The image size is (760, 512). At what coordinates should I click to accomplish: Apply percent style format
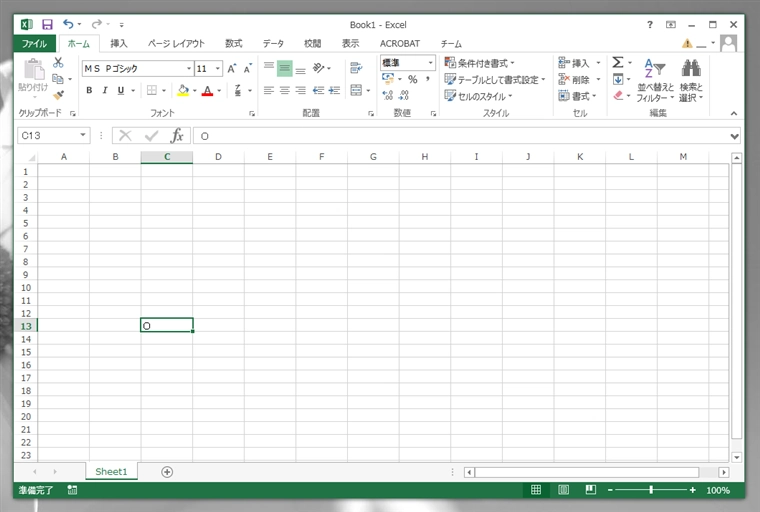point(412,79)
